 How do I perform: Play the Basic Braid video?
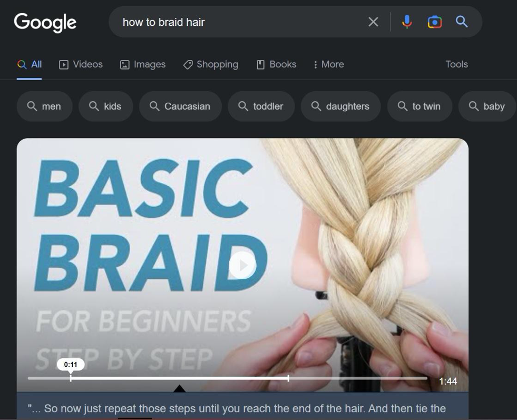[x=242, y=265]
